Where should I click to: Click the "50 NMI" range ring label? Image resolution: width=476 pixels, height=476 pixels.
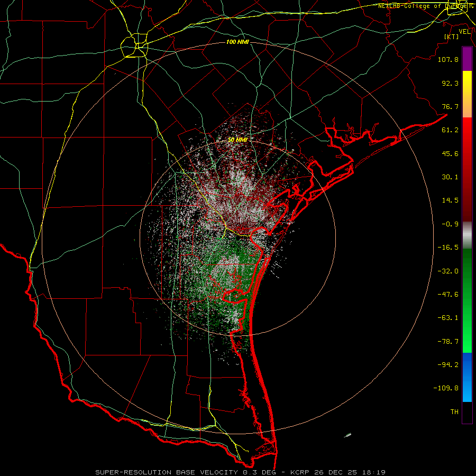(x=237, y=140)
